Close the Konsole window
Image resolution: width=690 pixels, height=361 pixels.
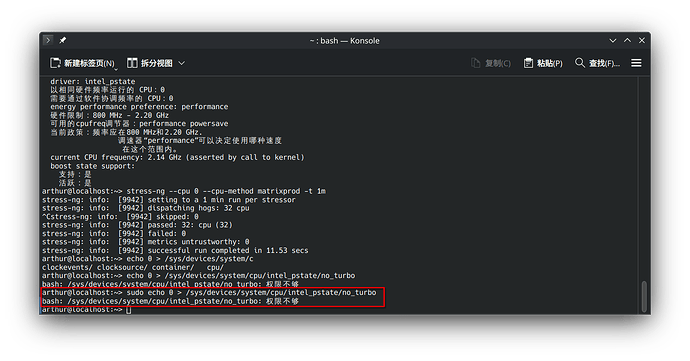[x=642, y=41]
